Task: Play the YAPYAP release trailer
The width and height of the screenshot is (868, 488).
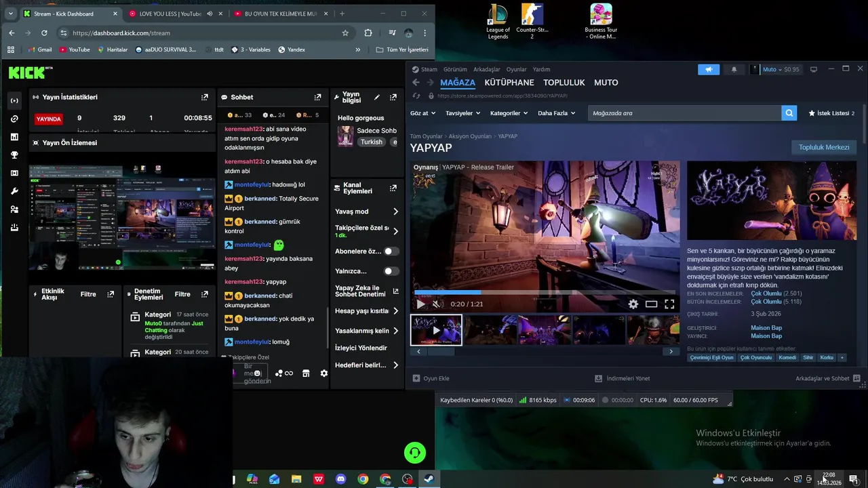Action: click(x=420, y=304)
